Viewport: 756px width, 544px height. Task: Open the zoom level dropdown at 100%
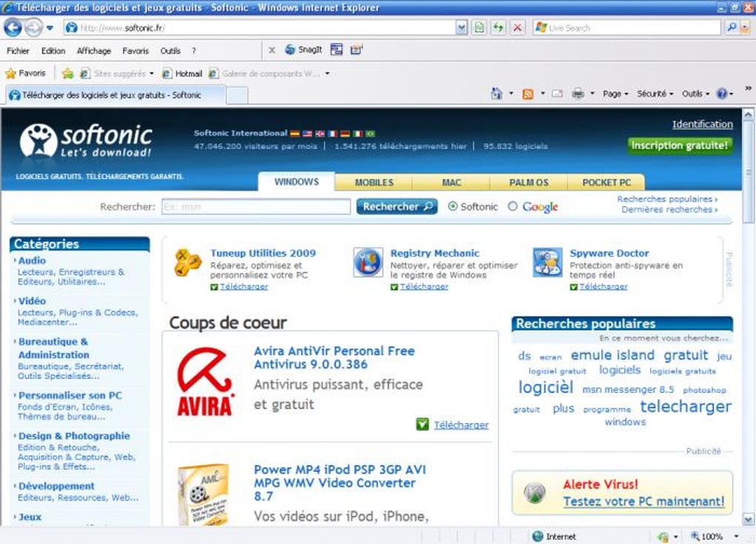pyautogui.click(x=736, y=537)
